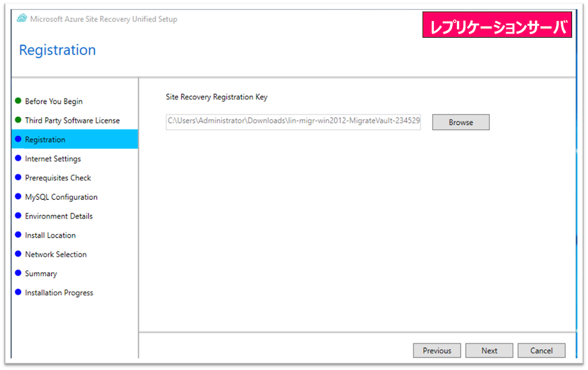Click the Registration page heading
The width and height of the screenshot is (588, 370).
coord(58,50)
